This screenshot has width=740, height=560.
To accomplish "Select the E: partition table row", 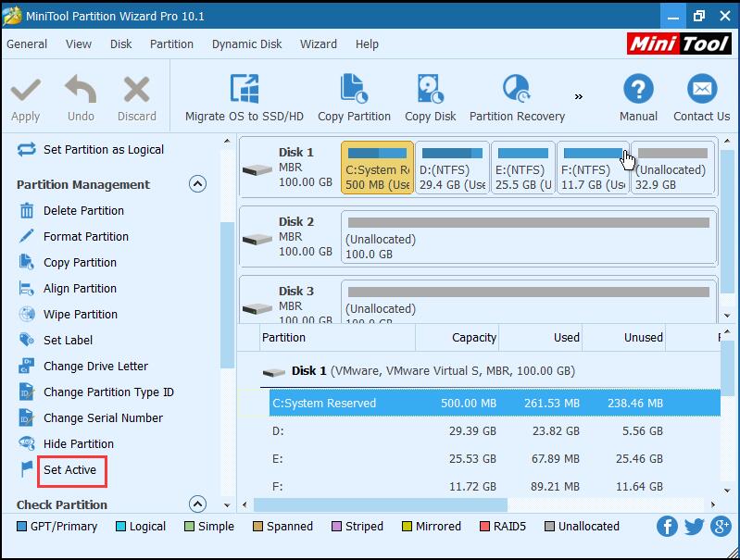I will point(495,458).
